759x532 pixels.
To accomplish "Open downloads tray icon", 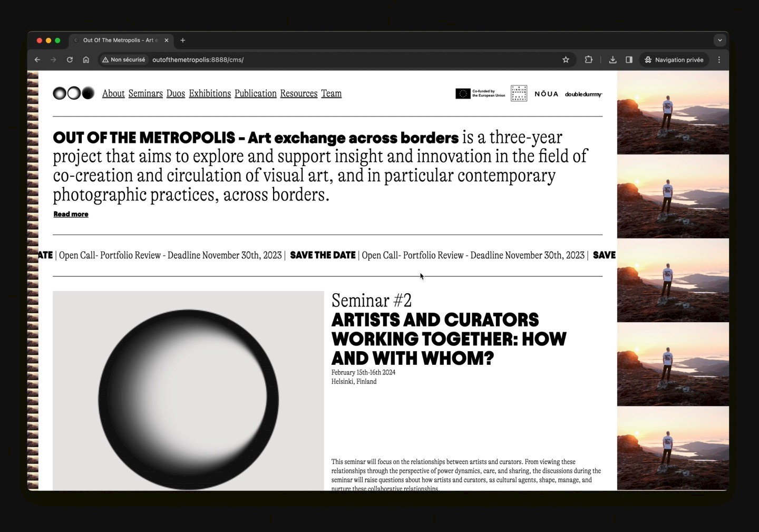I will coord(612,60).
